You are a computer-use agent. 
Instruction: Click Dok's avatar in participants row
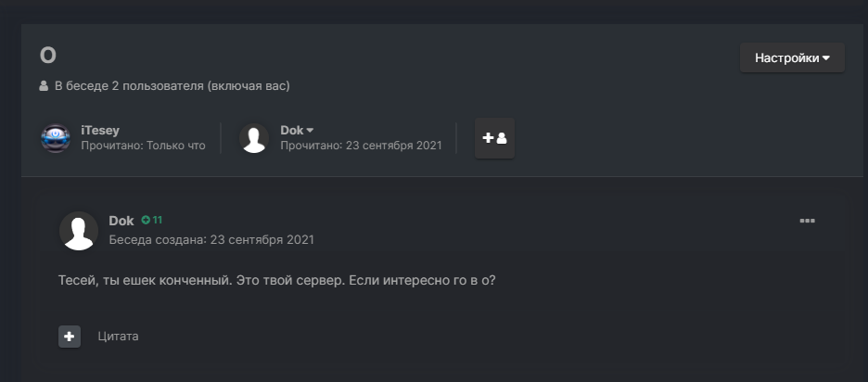[x=254, y=138]
